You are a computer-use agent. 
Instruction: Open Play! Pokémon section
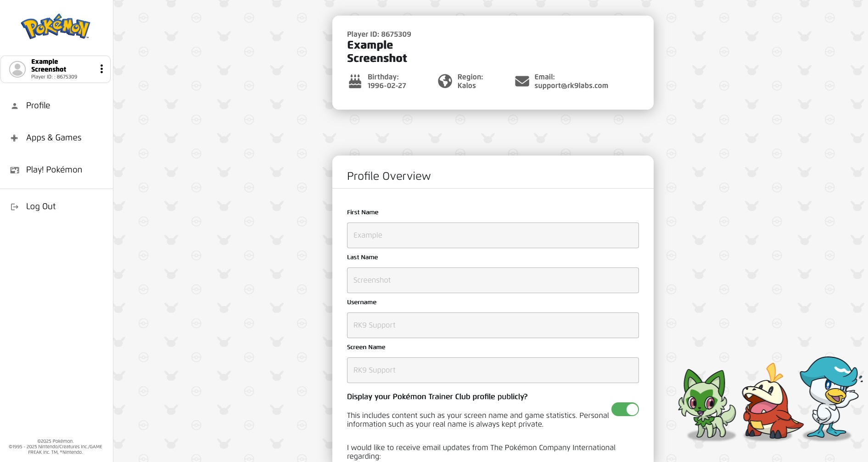coord(54,170)
